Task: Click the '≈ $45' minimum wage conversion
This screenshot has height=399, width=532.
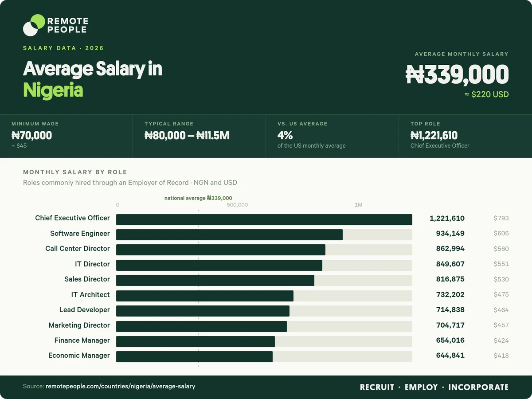Action: tap(19, 145)
